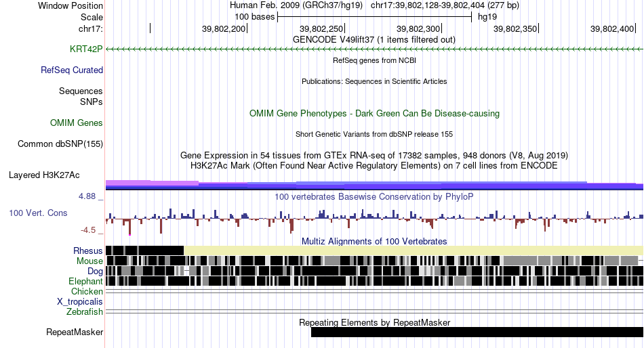Select the Zebrafish alignment row label
This screenshot has height=348, width=644.
pyautogui.click(x=85, y=312)
